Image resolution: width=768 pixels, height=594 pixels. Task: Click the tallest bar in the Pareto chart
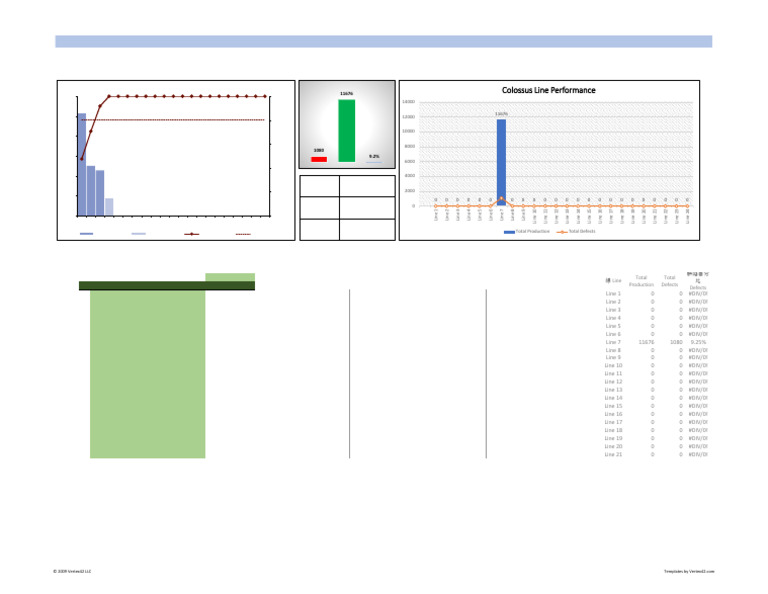point(82,165)
